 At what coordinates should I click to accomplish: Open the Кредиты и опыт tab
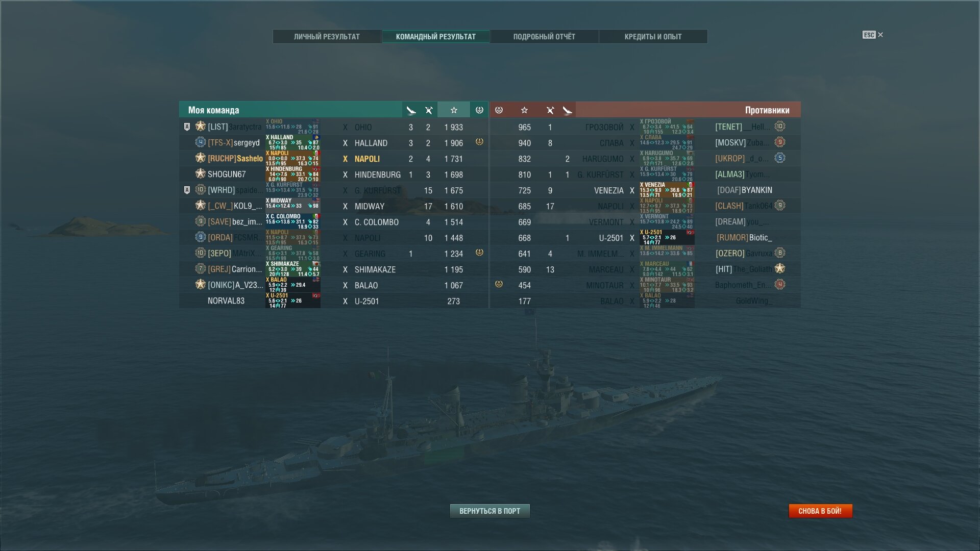(653, 37)
